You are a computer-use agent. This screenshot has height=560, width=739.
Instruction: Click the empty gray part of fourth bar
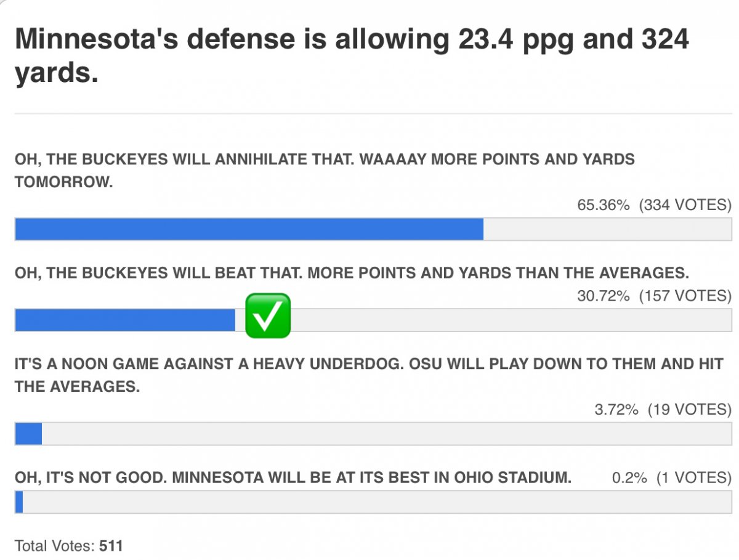[378, 501]
